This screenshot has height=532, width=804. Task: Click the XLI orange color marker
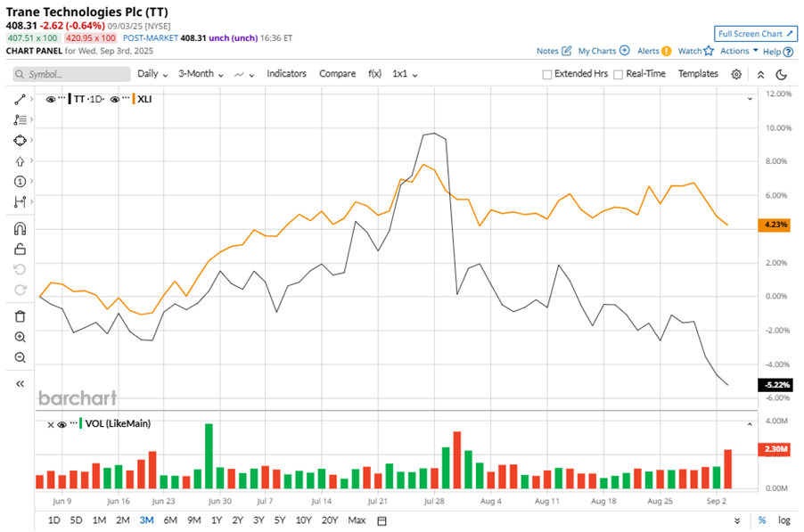[x=134, y=99]
